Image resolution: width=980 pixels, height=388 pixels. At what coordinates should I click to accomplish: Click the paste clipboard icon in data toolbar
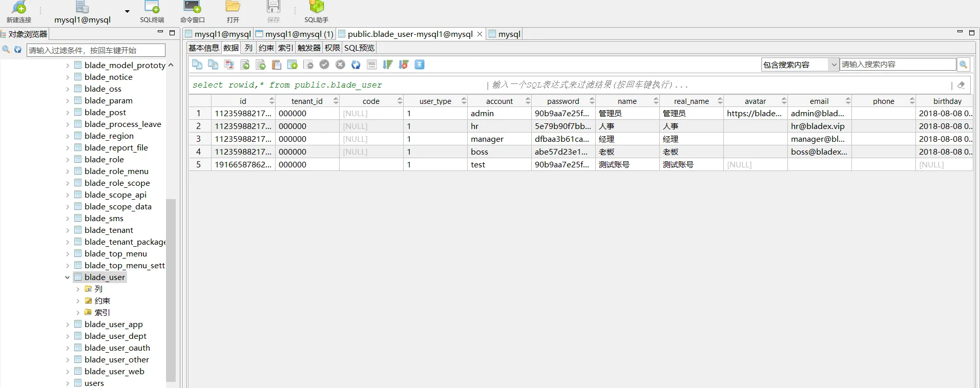click(277, 64)
